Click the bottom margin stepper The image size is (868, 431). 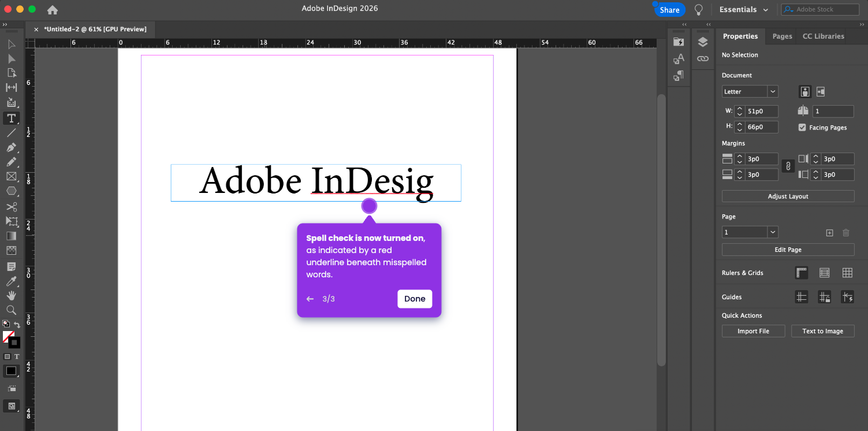click(740, 174)
